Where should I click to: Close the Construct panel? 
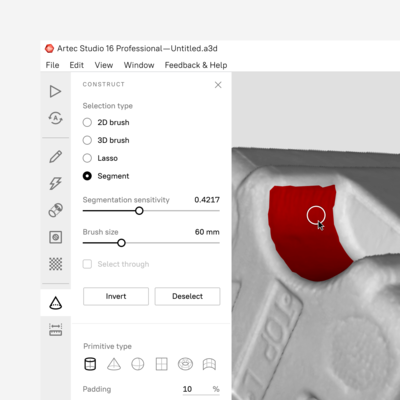point(218,85)
